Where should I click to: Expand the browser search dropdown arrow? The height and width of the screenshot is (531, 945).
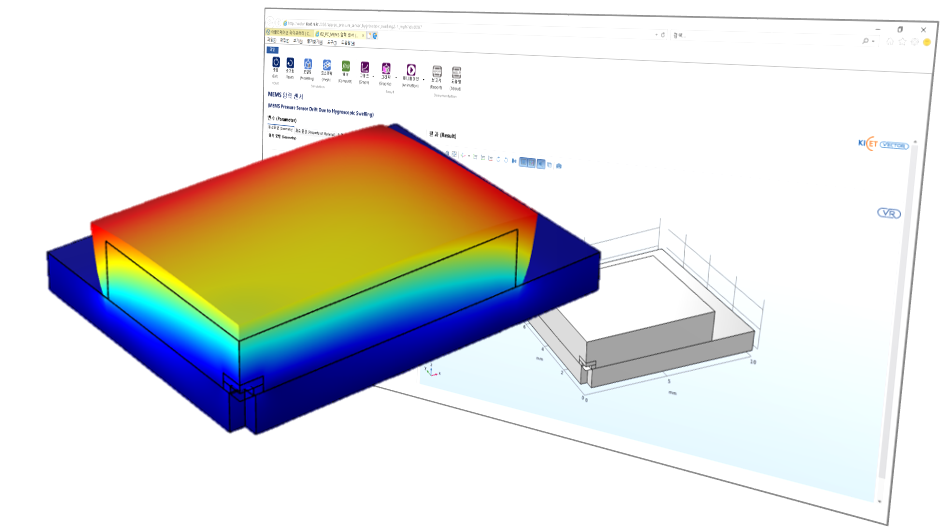pos(874,41)
